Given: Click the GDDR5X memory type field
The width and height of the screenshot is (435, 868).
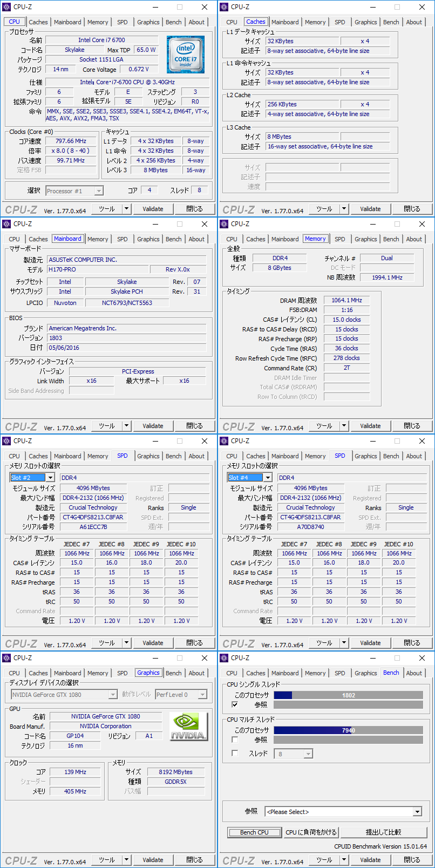Looking at the screenshot, I should tap(175, 782).
